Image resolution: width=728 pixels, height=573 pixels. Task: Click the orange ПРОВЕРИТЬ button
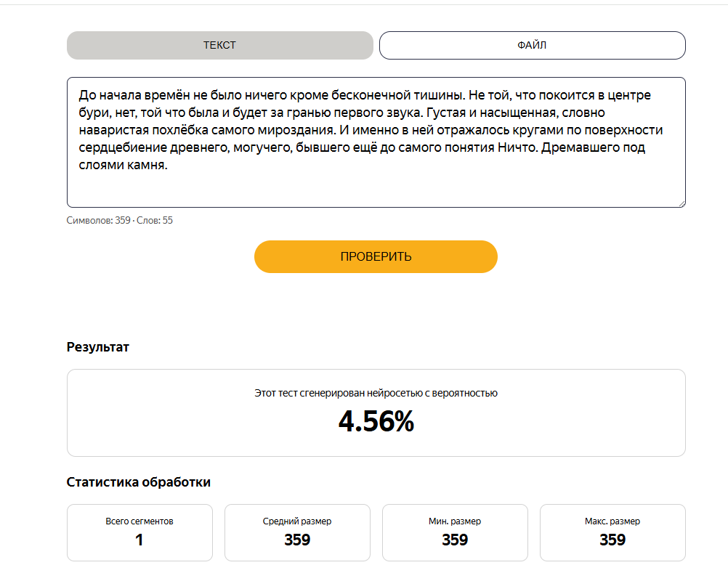(376, 256)
